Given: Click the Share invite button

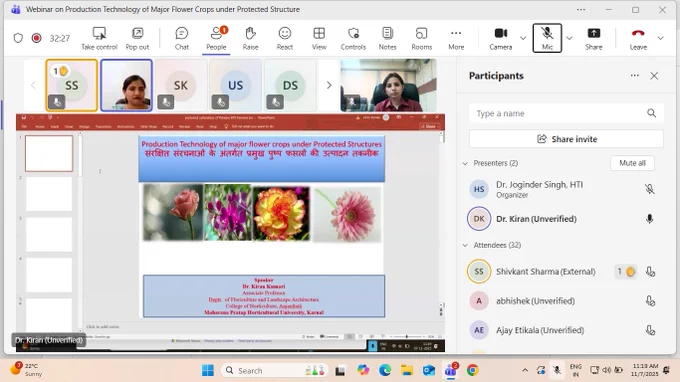Looking at the screenshot, I should 566,139.
